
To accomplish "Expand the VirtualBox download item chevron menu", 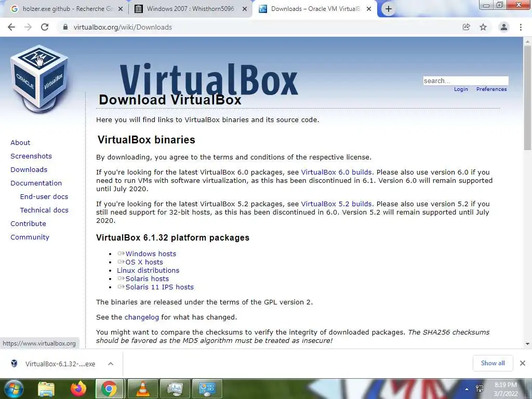I will (x=111, y=364).
